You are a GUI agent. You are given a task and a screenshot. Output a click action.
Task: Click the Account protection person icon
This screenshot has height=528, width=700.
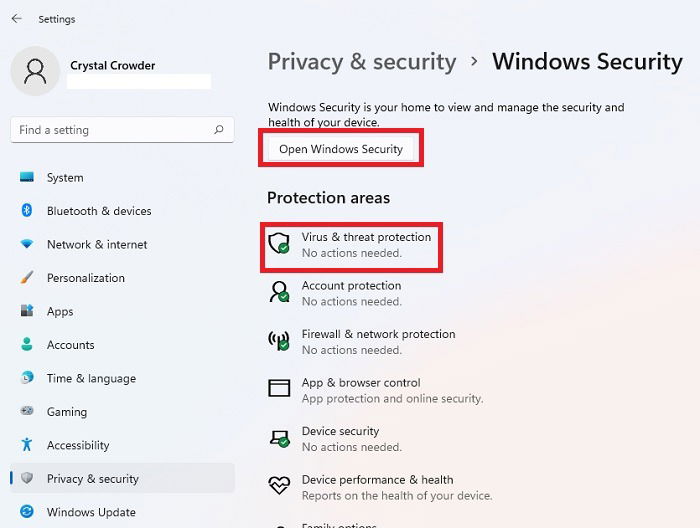[279, 292]
